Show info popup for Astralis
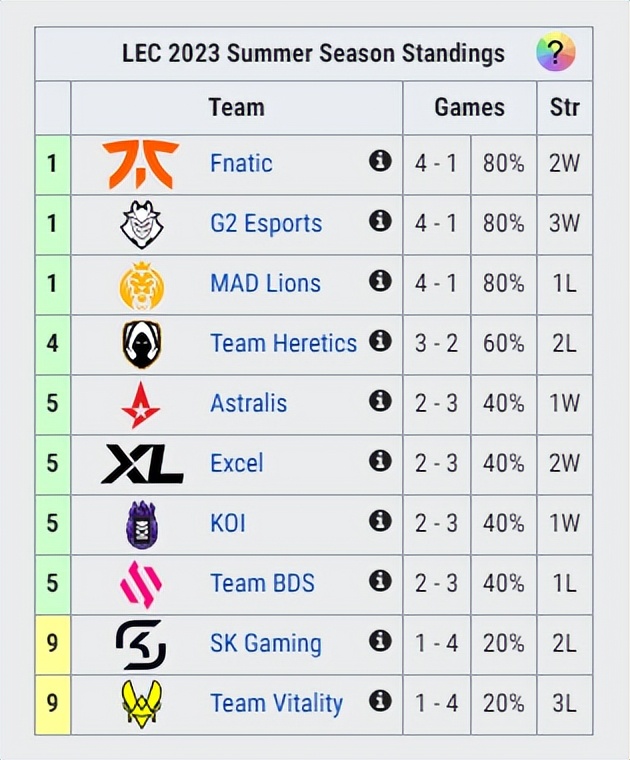This screenshot has height=760, width=630. coord(380,401)
